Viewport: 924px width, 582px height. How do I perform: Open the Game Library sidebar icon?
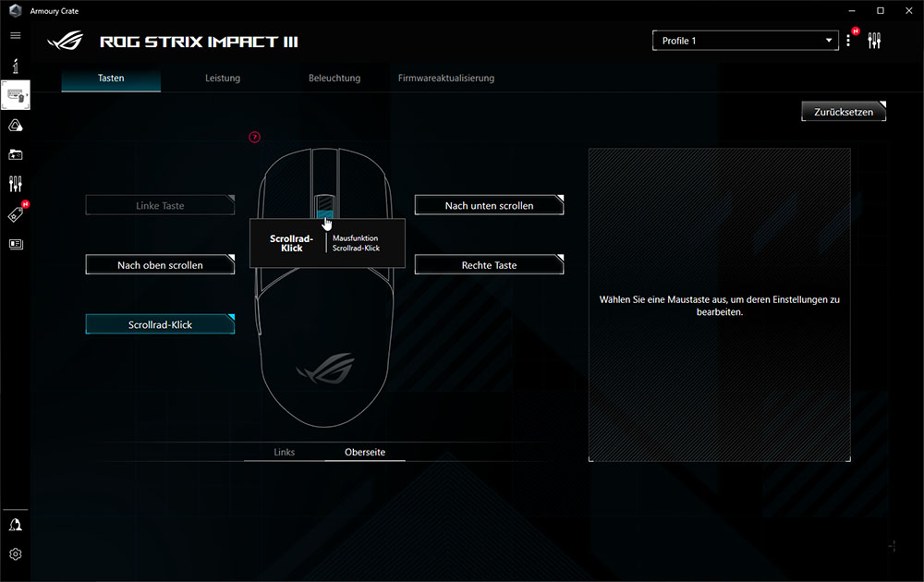(x=16, y=154)
